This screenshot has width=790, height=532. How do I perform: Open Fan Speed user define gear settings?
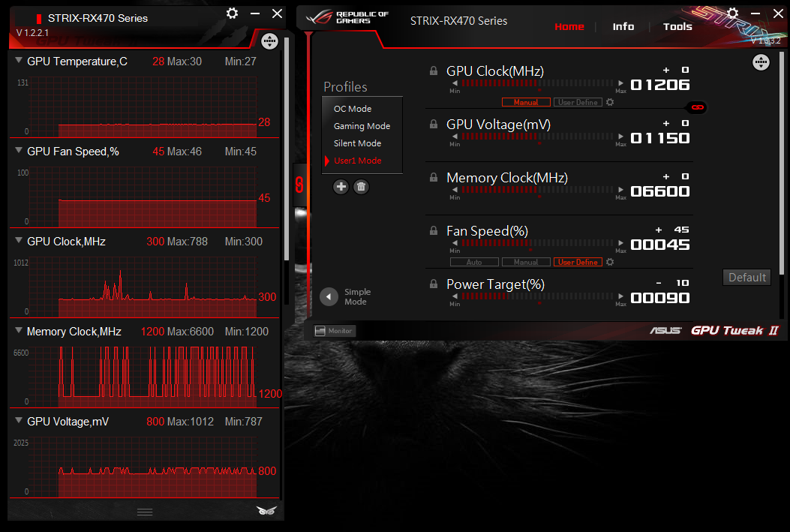610,262
